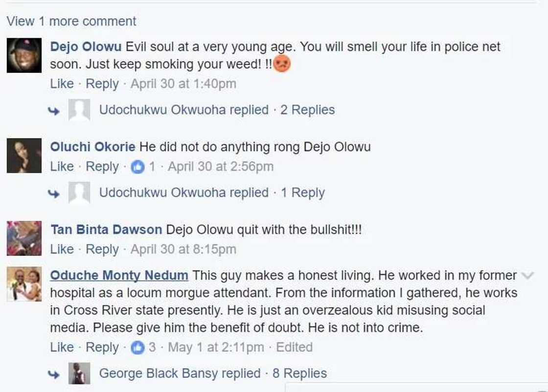Like Tan Binta Dawson's comment
Image resolution: width=548 pixels, height=392 pixels.
pyautogui.click(x=62, y=250)
